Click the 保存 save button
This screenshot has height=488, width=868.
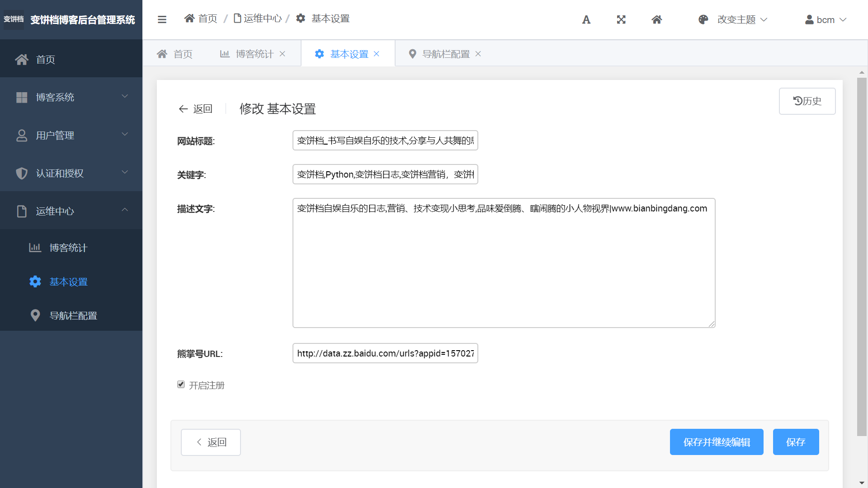pos(796,442)
